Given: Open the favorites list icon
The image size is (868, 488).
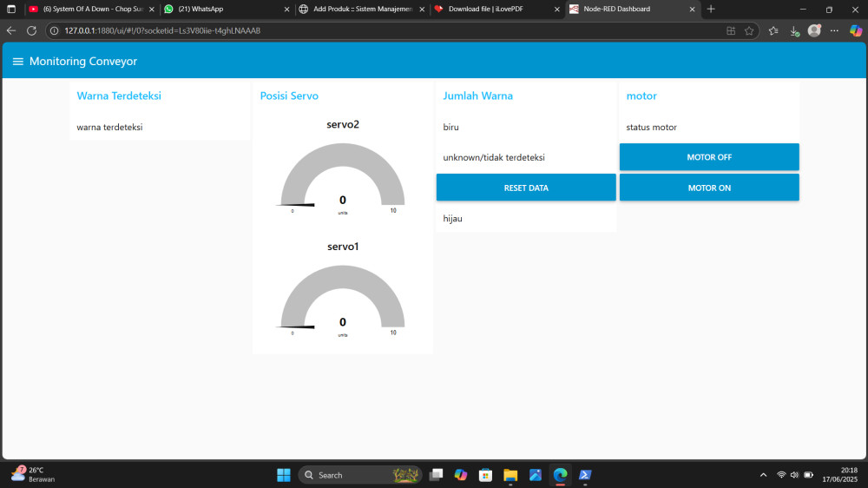Looking at the screenshot, I should (773, 31).
